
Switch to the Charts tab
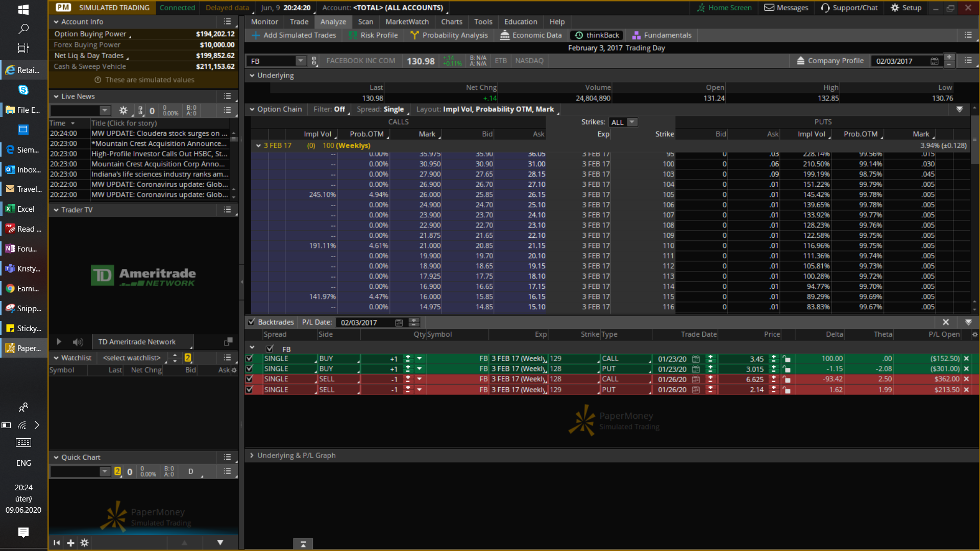click(x=451, y=21)
